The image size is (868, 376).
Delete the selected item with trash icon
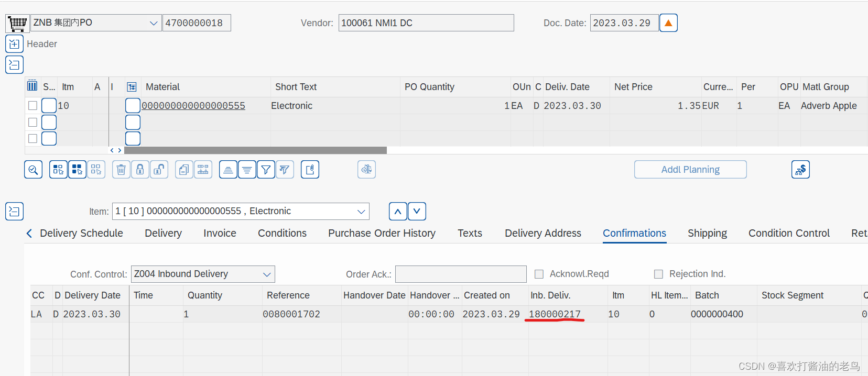(x=121, y=169)
